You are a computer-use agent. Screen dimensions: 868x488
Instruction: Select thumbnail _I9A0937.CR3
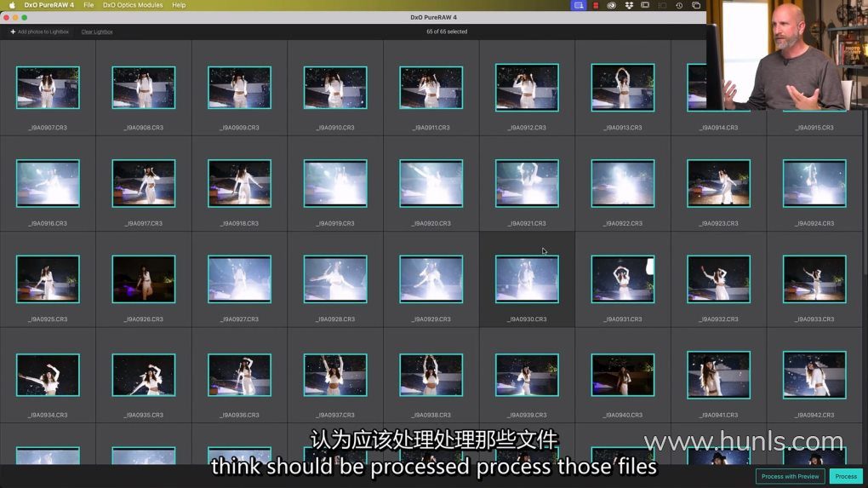[335, 375]
